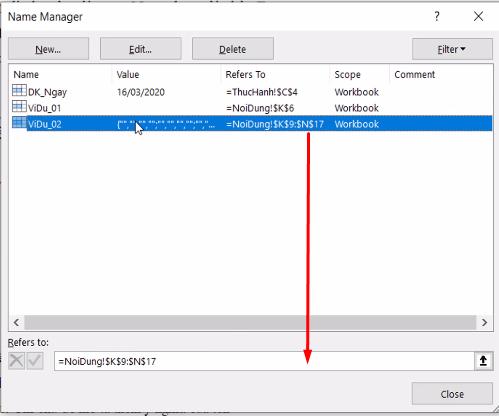Click the collapse dialog range selector arrow
This screenshot has width=499, height=416.
(483, 361)
